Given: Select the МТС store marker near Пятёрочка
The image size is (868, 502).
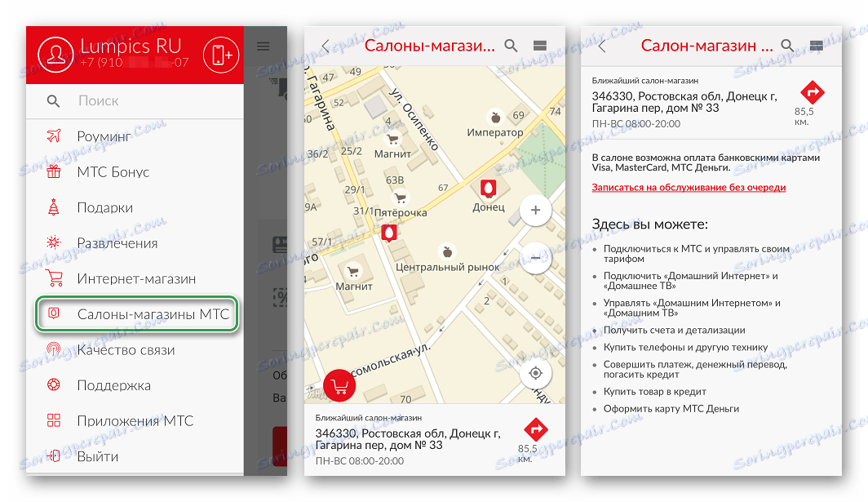Looking at the screenshot, I should pyautogui.click(x=389, y=233).
